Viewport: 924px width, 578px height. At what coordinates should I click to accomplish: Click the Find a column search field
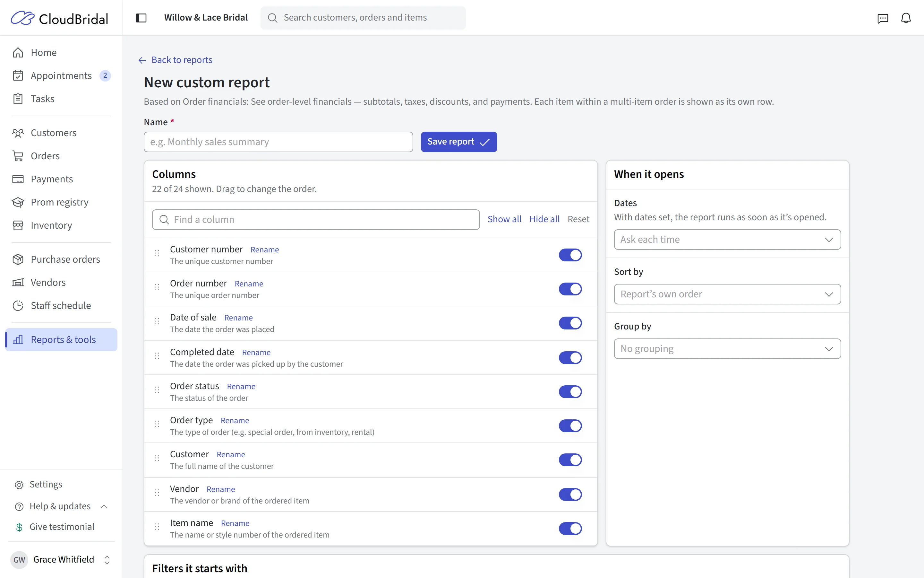(316, 219)
